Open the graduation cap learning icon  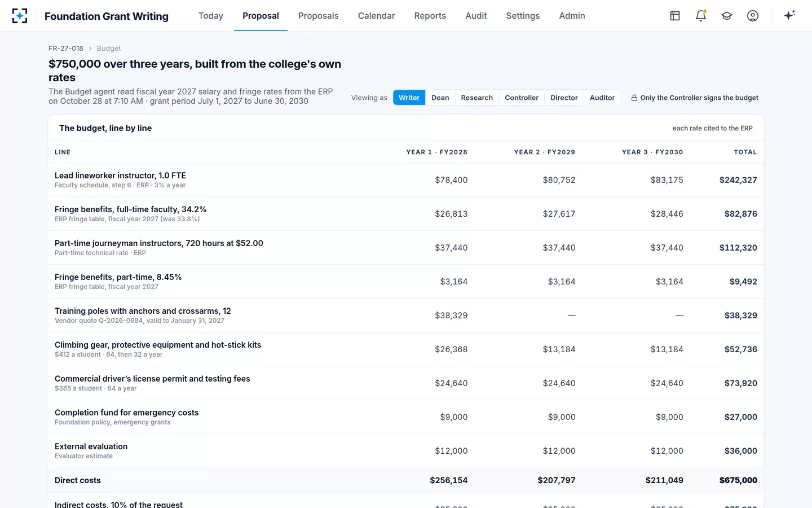pyautogui.click(x=727, y=16)
